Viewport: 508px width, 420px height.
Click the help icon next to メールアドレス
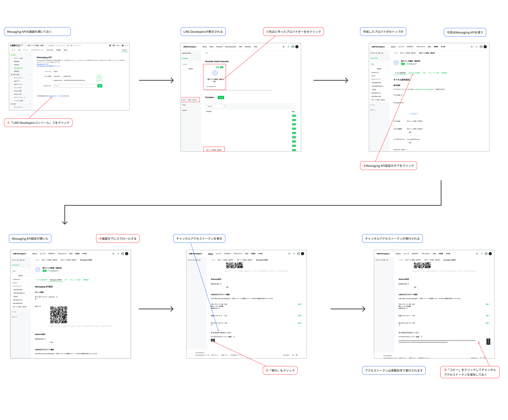tap(404, 139)
